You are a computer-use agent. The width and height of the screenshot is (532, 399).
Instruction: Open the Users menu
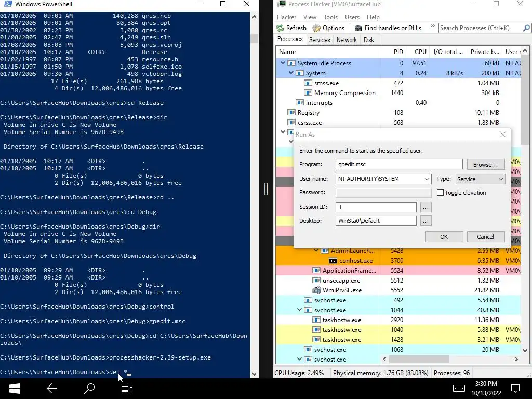pos(352,17)
